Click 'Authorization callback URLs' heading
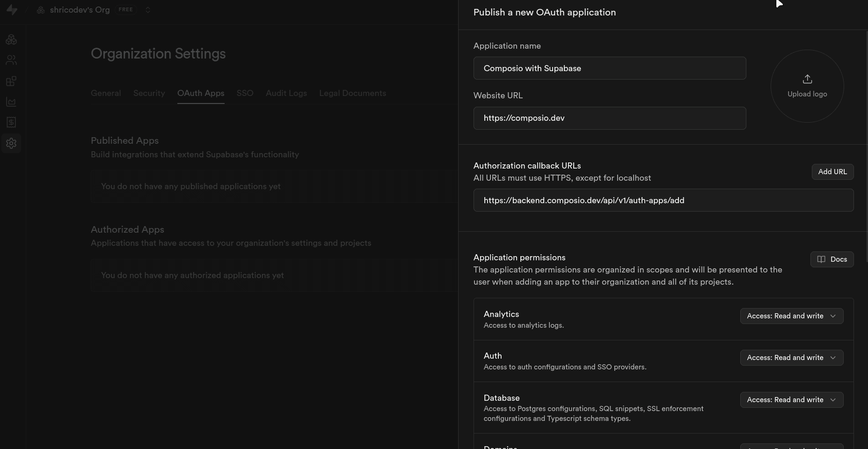Viewport: 868px width, 449px height. tap(527, 166)
